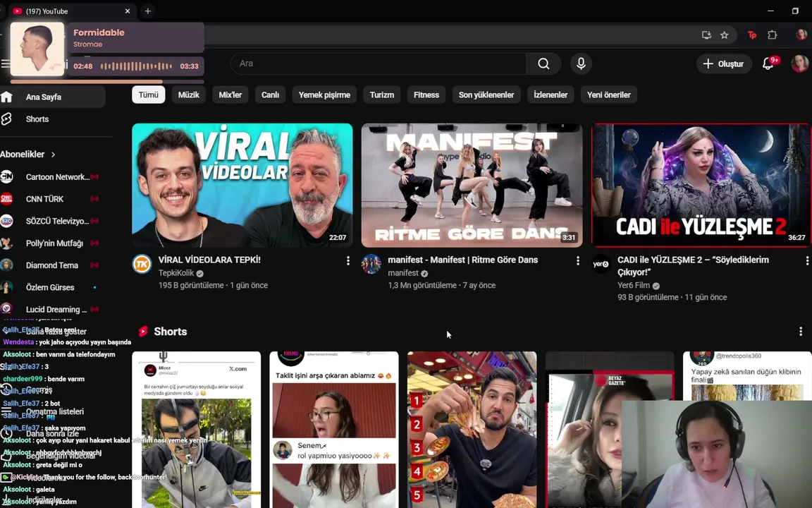Image resolution: width=812 pixels, height=508 pixels.
Task: Select the Turizm filter chip
Action: click(382, 95)
